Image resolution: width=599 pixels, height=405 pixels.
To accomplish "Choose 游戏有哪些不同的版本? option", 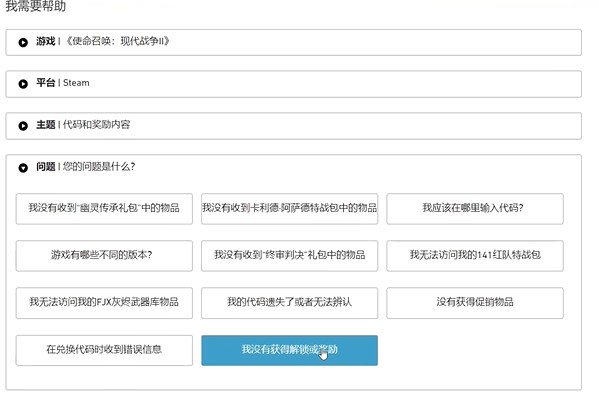I will click(x=104, y=256).
